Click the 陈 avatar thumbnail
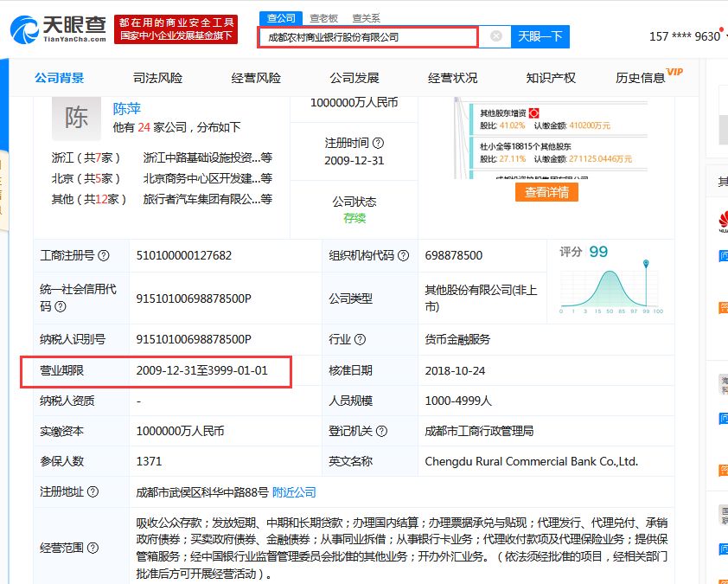 tap(76, 118)
